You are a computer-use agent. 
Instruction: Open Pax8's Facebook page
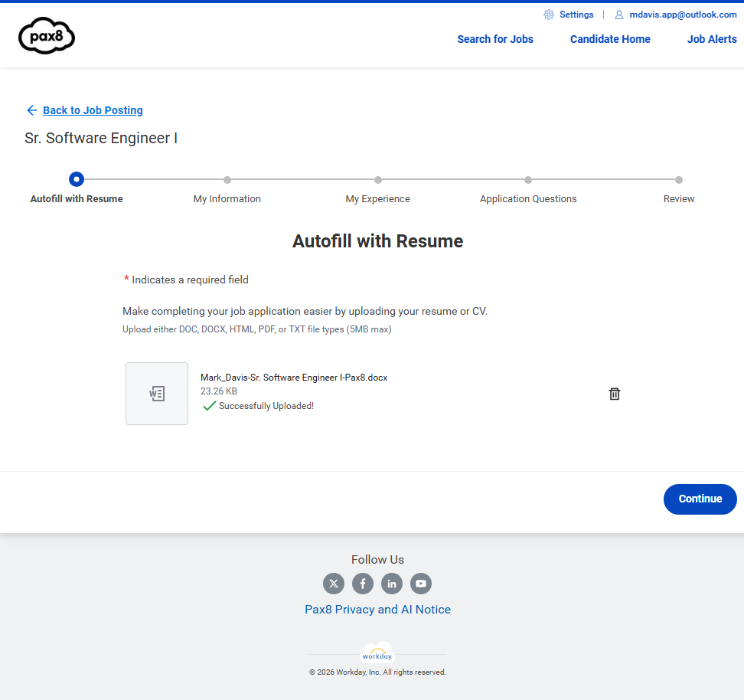pos(363,584)
